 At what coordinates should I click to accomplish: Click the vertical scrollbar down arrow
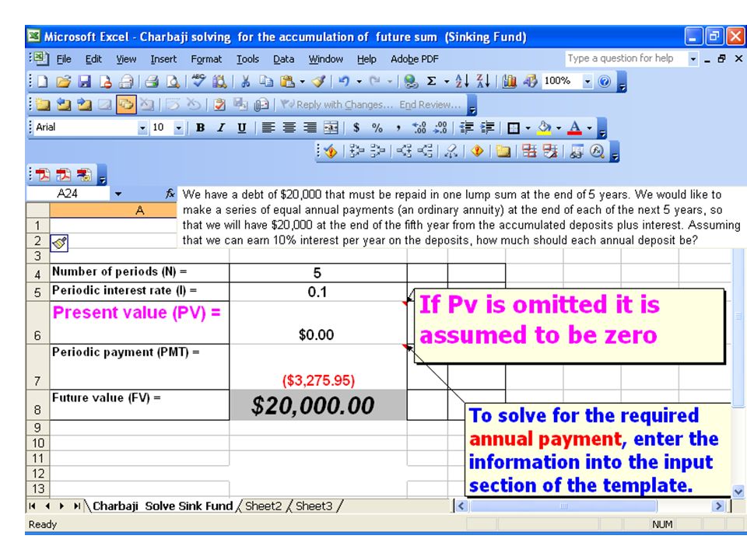pos(738,491)
